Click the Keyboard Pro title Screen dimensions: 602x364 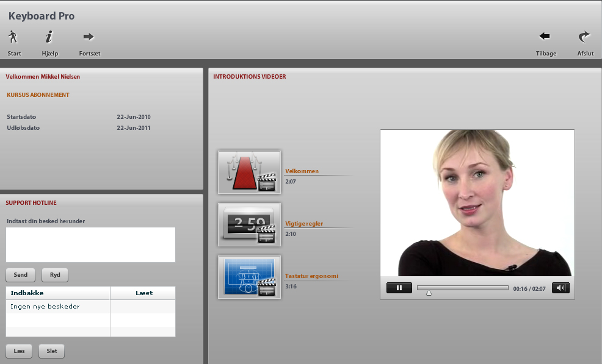pos(42,16)
